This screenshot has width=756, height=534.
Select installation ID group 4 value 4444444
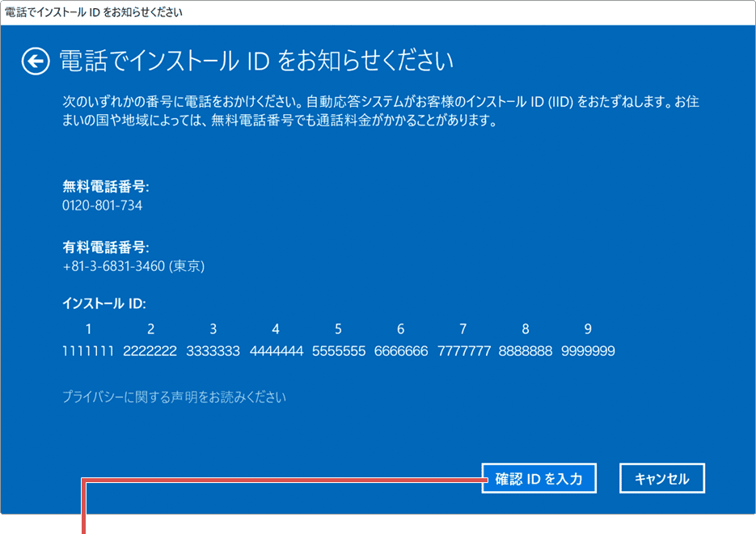tap(275, 351)
